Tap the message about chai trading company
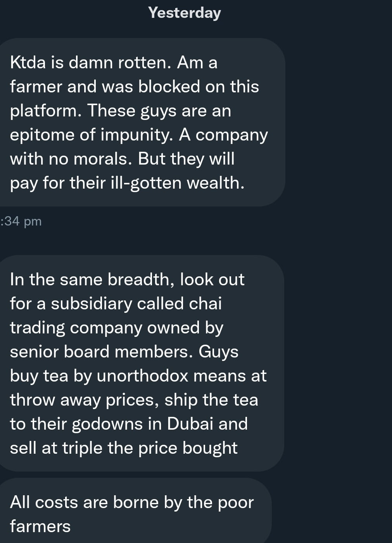 point(140,363)
